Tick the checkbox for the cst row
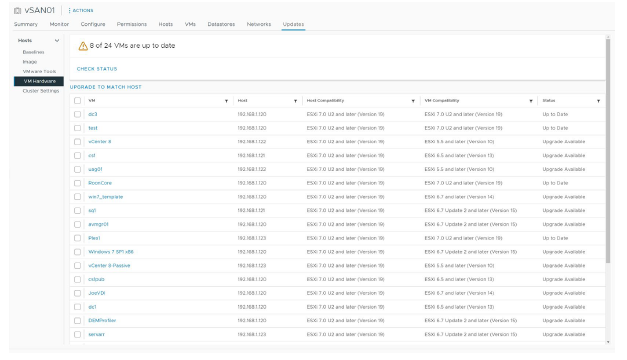 point(78,156)
